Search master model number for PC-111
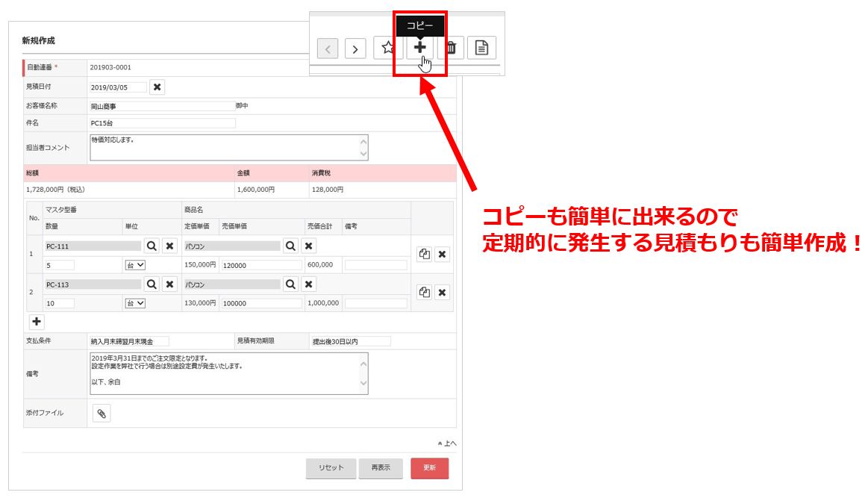This screenshot has width=868, height=498. click(x=152, y=246)
